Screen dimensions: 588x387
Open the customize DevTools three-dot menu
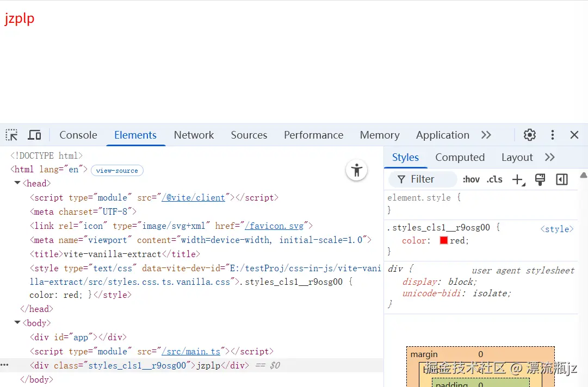(552, 134)
